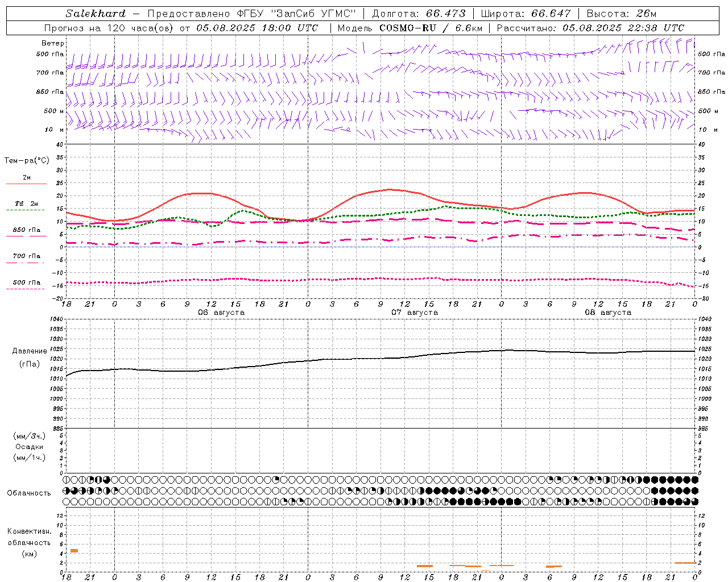The width and height of the screenshot is (728, 582).
Task: Click the "Td 2м" dew point legend entry
Action: tap(26, 203)
